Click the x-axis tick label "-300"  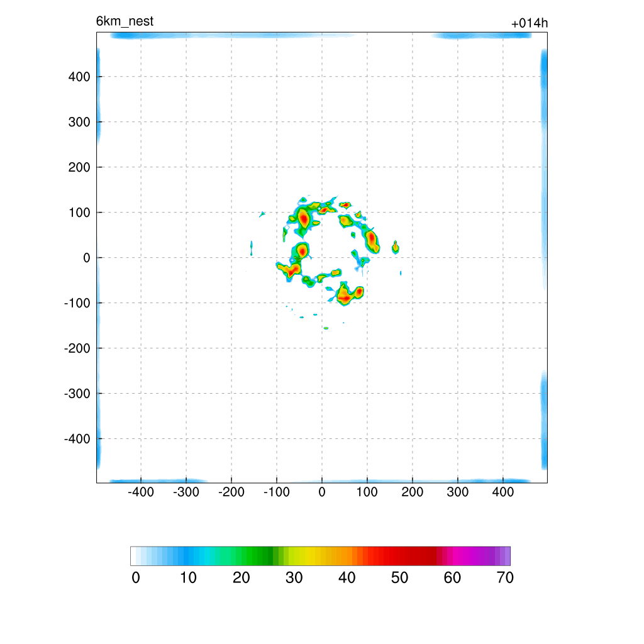pos(186,492)
